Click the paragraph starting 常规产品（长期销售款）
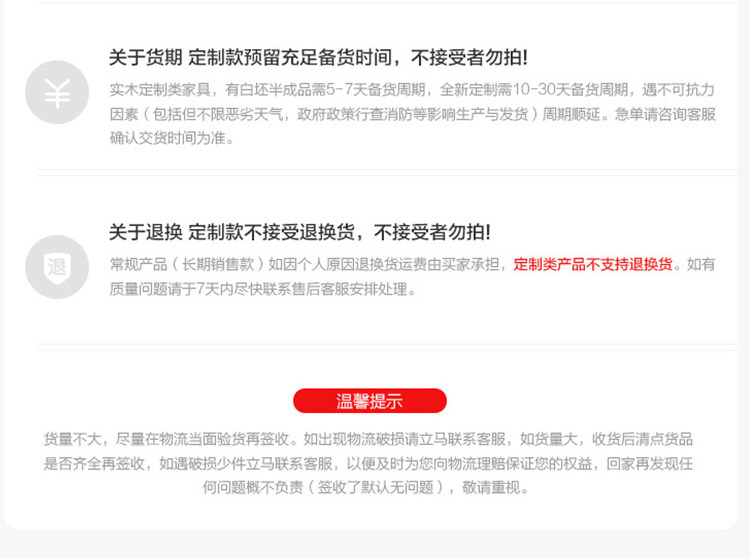Screen dimensions: 750x559 (412, 276)
